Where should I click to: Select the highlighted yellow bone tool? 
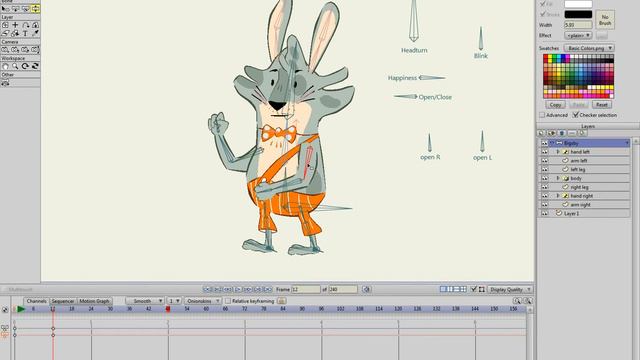click(36, 9)
